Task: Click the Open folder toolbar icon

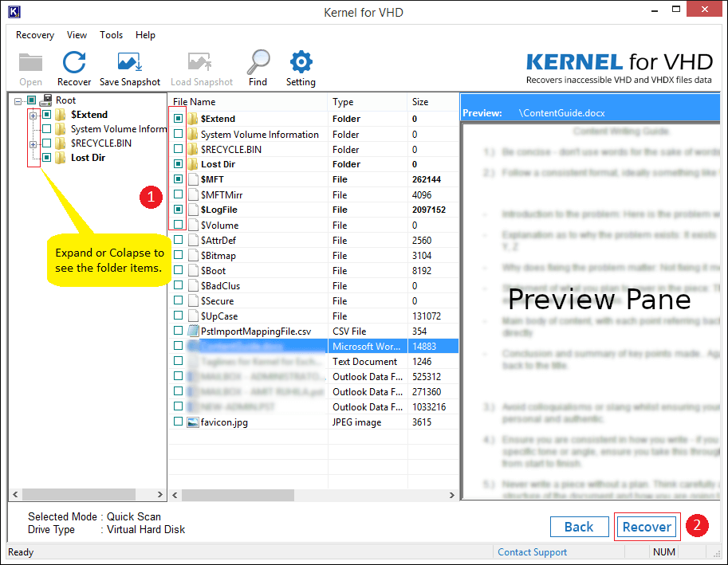Action: tap(30, 62)
